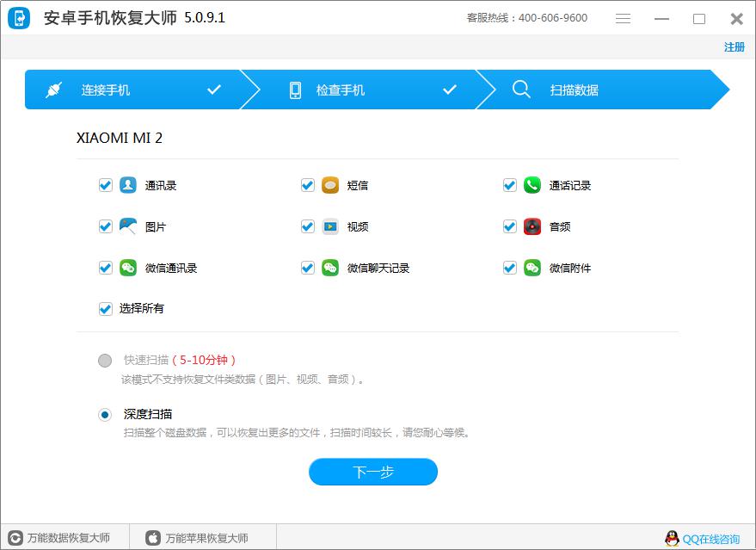The height and width of the screenshot is (550, 756).
Task: Go to the 检查手机 step
Action: point(366,90)
